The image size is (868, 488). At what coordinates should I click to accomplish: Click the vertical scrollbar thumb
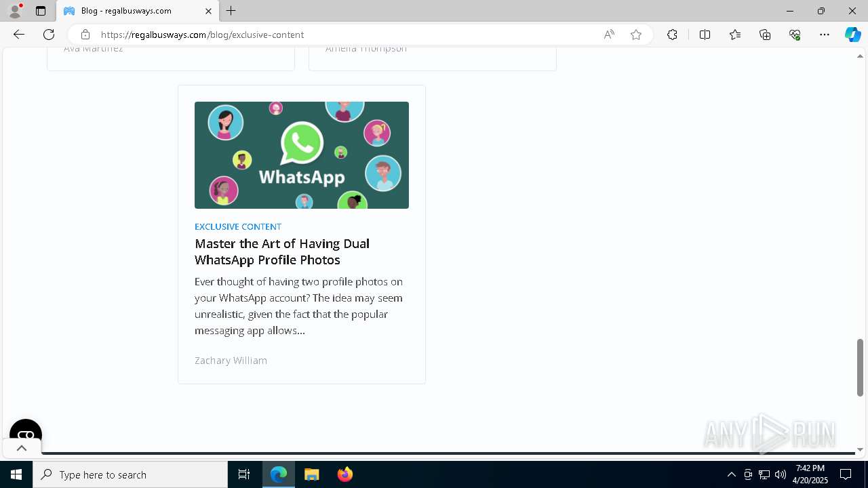[860, 367]
